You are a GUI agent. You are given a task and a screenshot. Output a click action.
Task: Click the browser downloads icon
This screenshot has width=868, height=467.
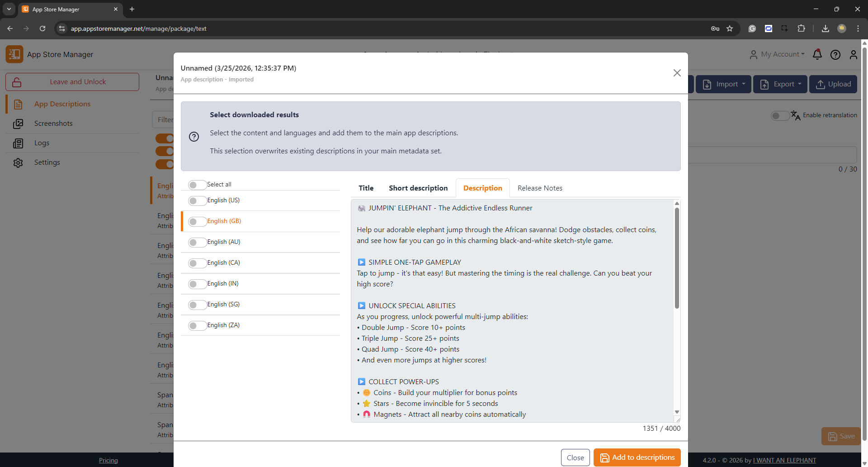(825, 29)
